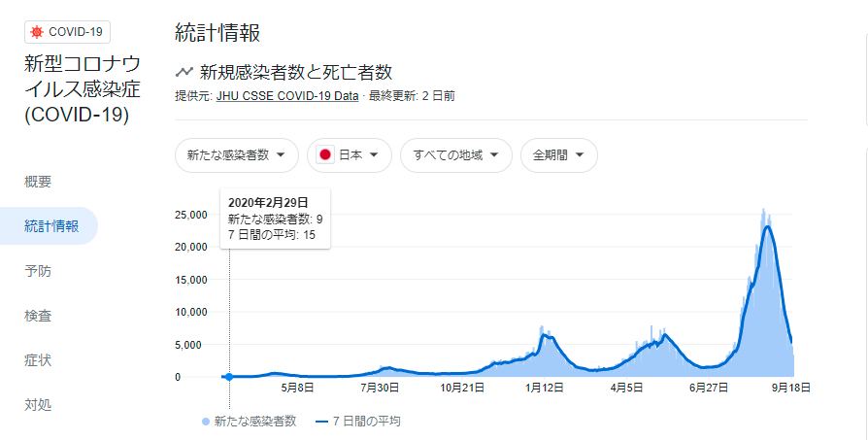868x440 pixels.
Task: Click the 1月12日 axis date label
Action: click(x=545, y=388)
